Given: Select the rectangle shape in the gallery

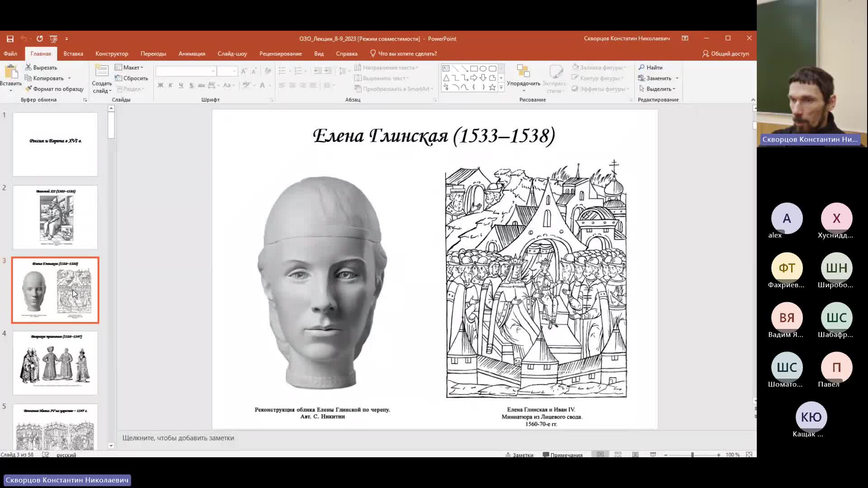Looking at the screenshot, I should click(474, 69).
